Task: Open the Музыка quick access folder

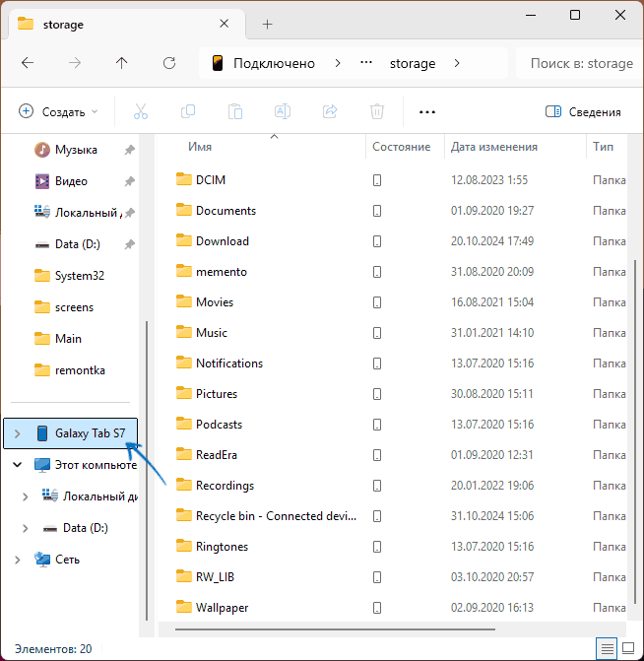Action: (76, 150)
